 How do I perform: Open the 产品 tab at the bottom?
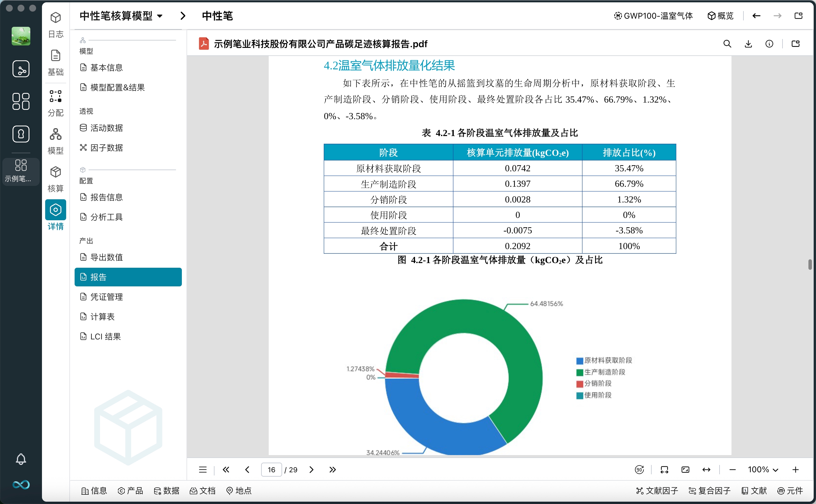pyautogui.click(x=130, y=491)
